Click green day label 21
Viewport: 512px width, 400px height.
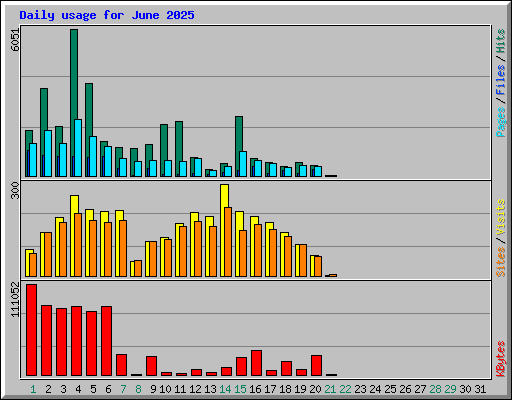(330, 389)
